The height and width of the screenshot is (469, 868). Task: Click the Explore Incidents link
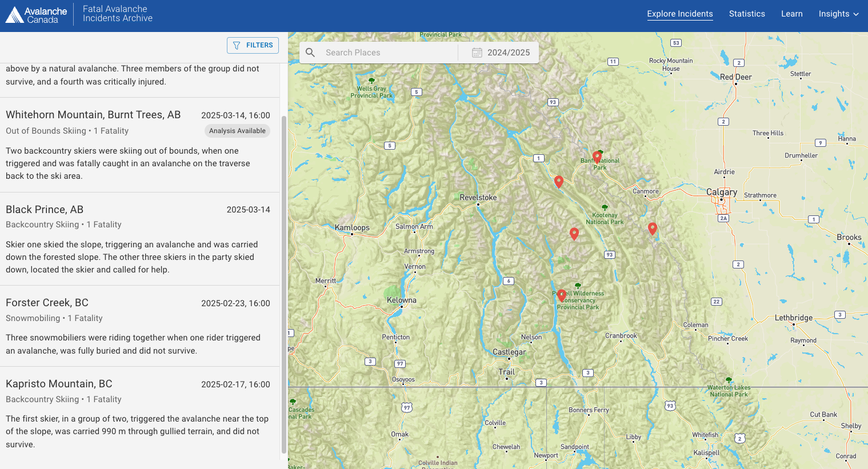pos(680,14)
